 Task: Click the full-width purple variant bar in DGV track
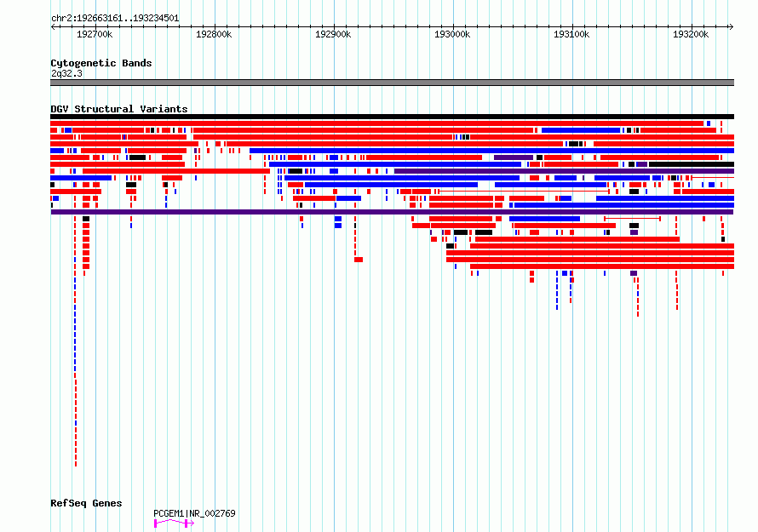tap(392, 212)
